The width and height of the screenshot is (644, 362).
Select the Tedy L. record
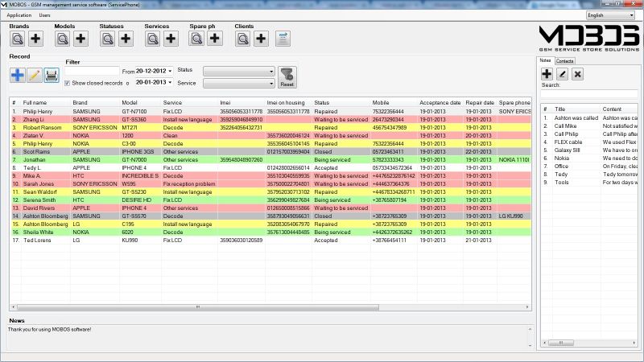tap(270, 168)
